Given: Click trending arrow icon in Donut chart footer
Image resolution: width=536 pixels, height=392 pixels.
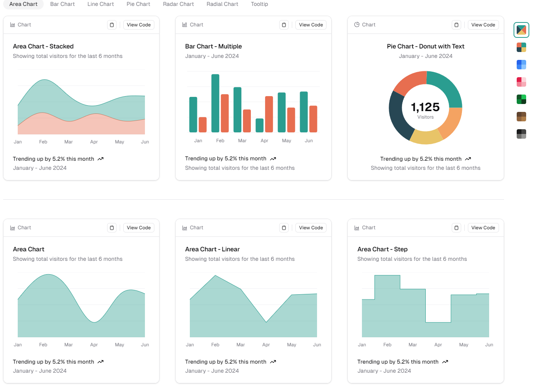Looking at the screenshot, I should coord(468,159).
